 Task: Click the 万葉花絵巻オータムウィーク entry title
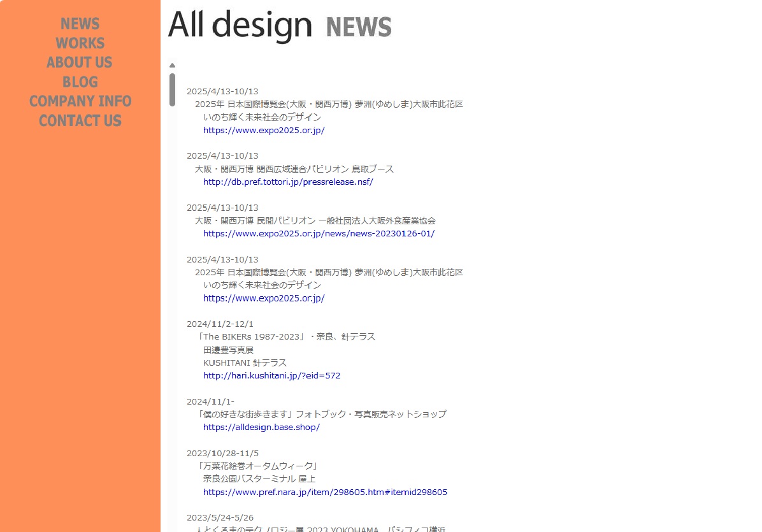point(257,466)
